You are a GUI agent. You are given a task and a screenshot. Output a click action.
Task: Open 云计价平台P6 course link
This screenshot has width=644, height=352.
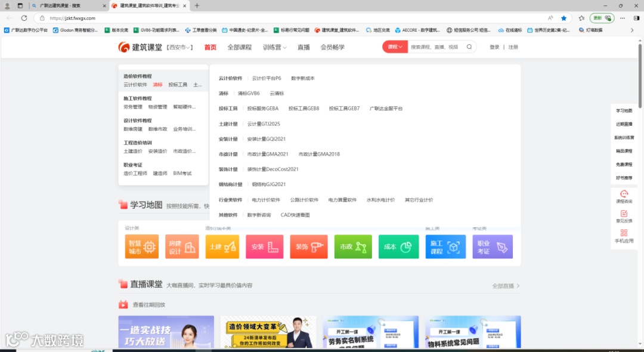pyautogui.click(x=267, y=78)
